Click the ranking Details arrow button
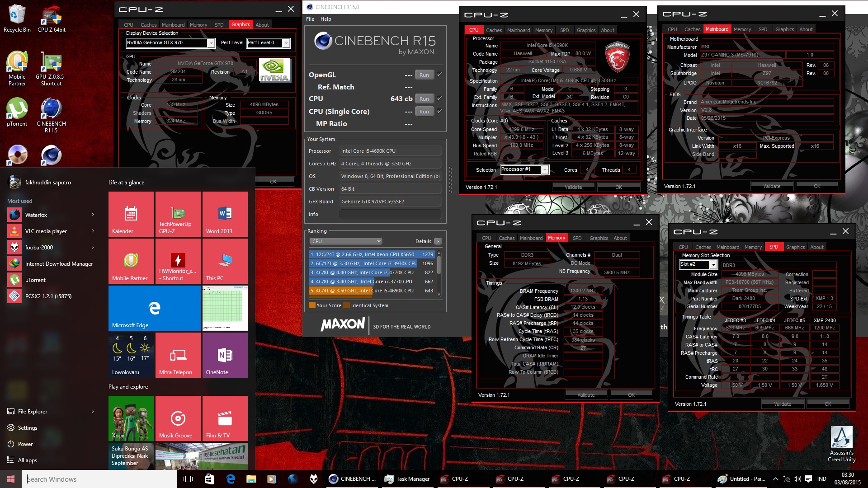The image size is (868, 488). click(x=438, y=241)
